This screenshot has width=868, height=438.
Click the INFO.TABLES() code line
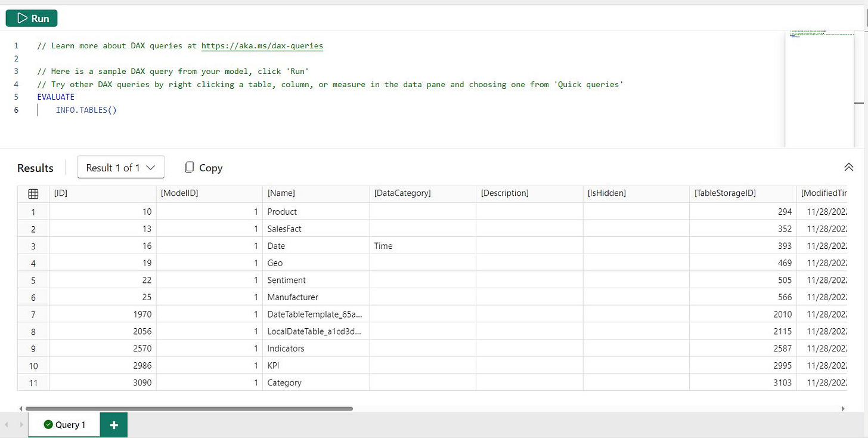click(86, 110)
